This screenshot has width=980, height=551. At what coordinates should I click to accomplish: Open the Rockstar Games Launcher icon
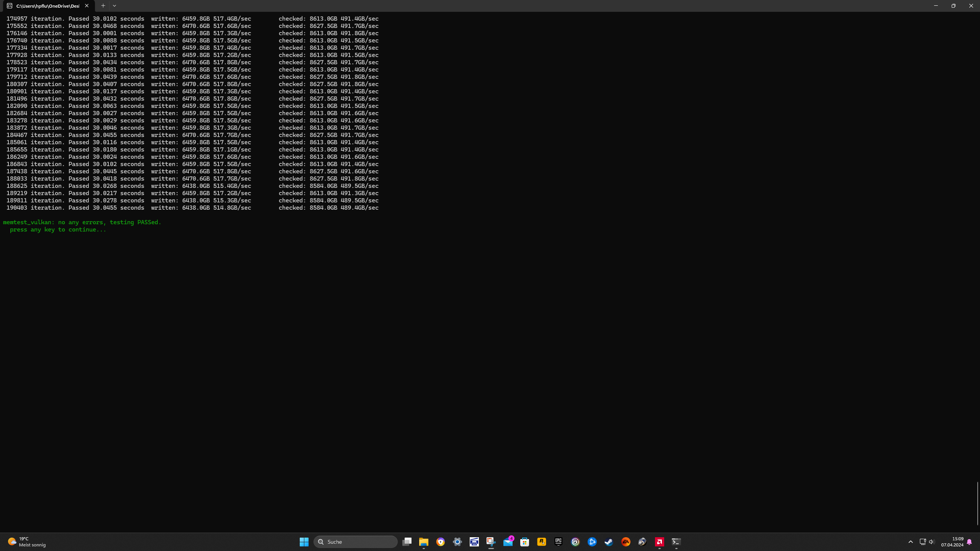coord(541,542)
